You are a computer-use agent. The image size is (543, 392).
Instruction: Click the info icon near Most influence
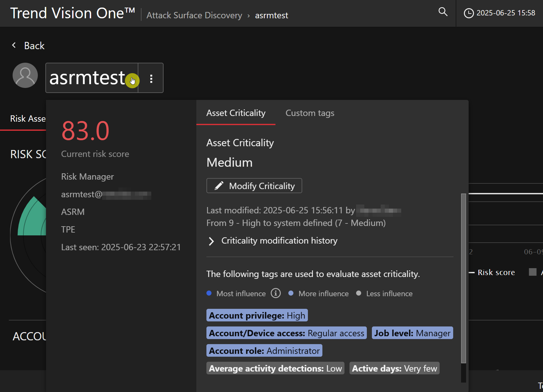(x=276, y=293)
